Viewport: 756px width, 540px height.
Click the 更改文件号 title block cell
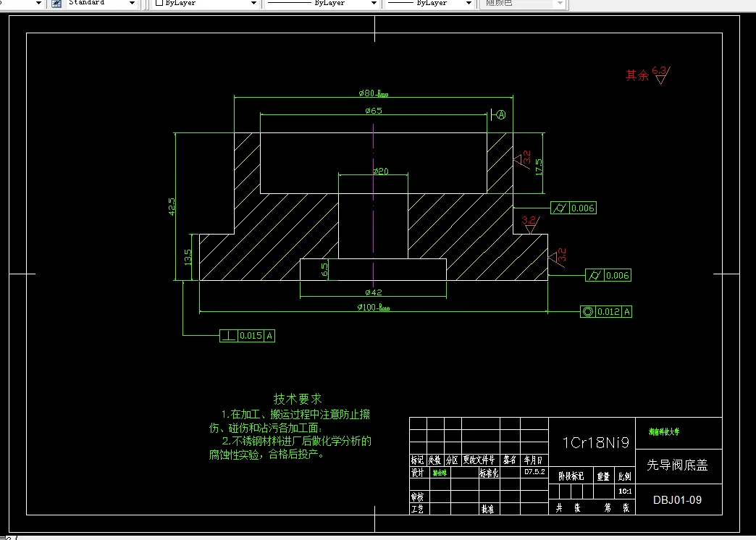[x=479, y=460]
